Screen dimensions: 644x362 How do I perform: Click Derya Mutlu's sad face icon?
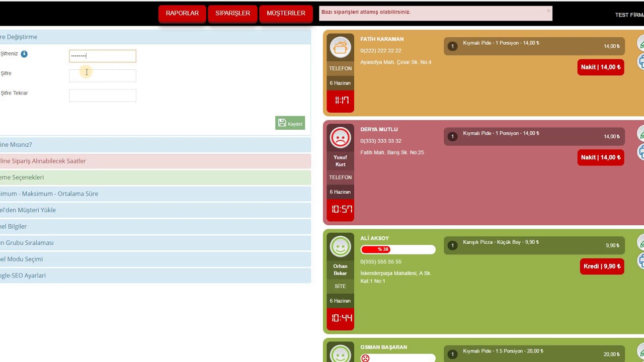click(x=341, y=138)
